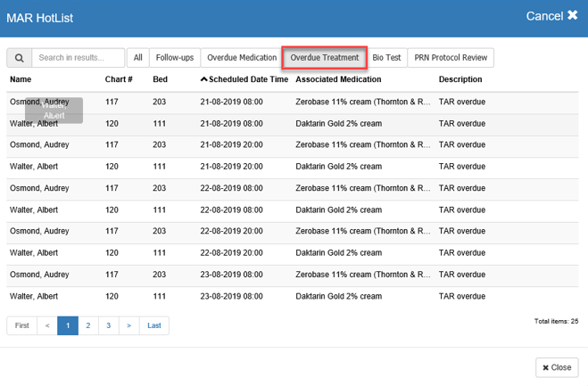Go to the next page arrow

pyautogui.click(x=129, y=325)
